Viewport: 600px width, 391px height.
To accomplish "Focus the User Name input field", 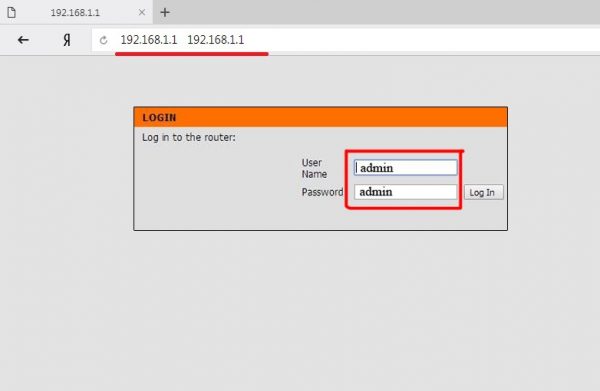I will [405, 168].
